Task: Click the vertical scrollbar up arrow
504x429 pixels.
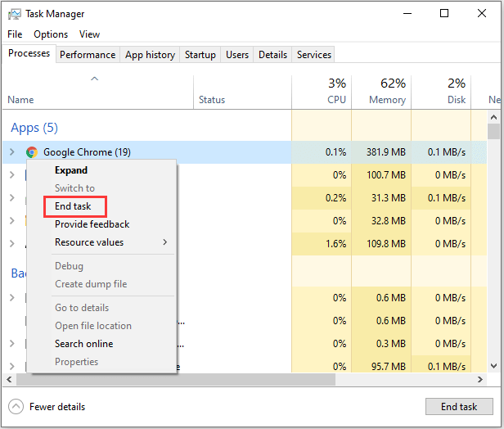Action: point(493,117)
